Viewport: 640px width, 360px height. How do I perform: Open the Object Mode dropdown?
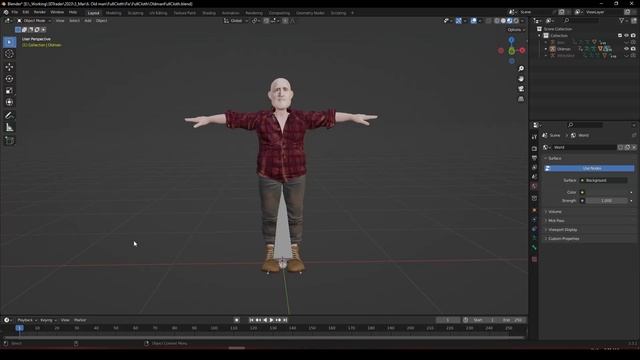coord(34,20)
